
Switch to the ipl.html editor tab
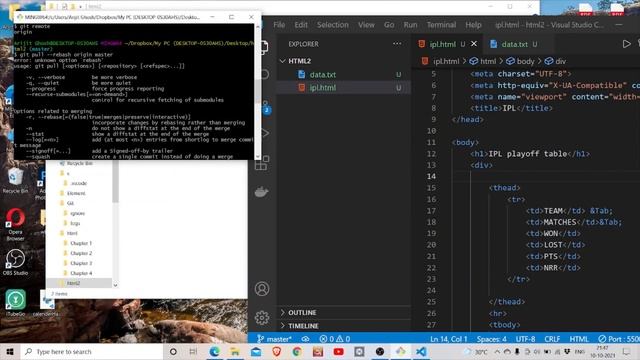tap(442, 44)
